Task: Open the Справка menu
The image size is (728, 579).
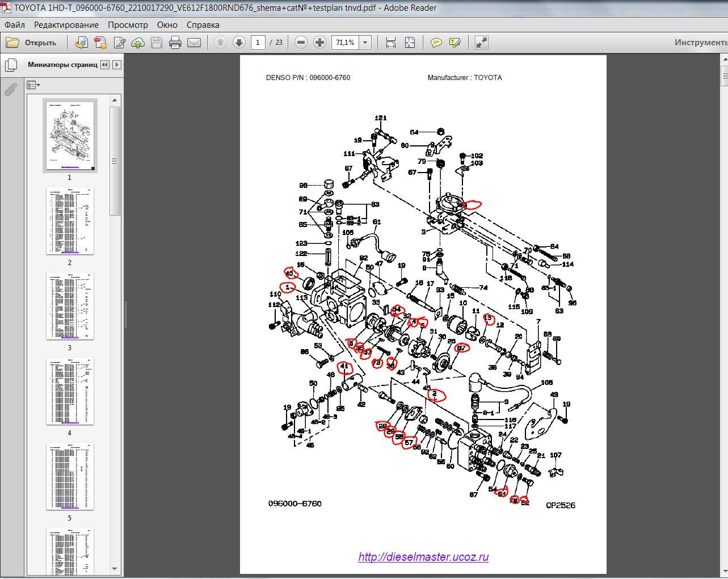Action: (203, 25)
